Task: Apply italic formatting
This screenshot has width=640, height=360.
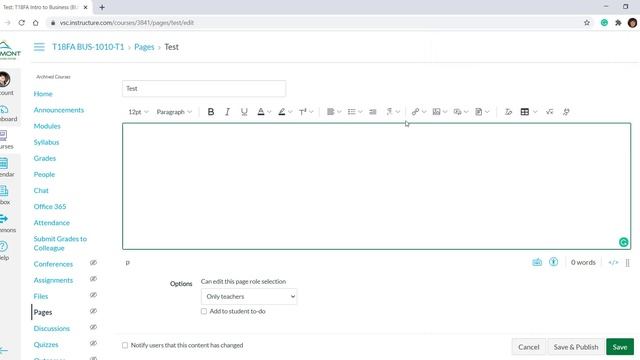Action: point(227,112)
